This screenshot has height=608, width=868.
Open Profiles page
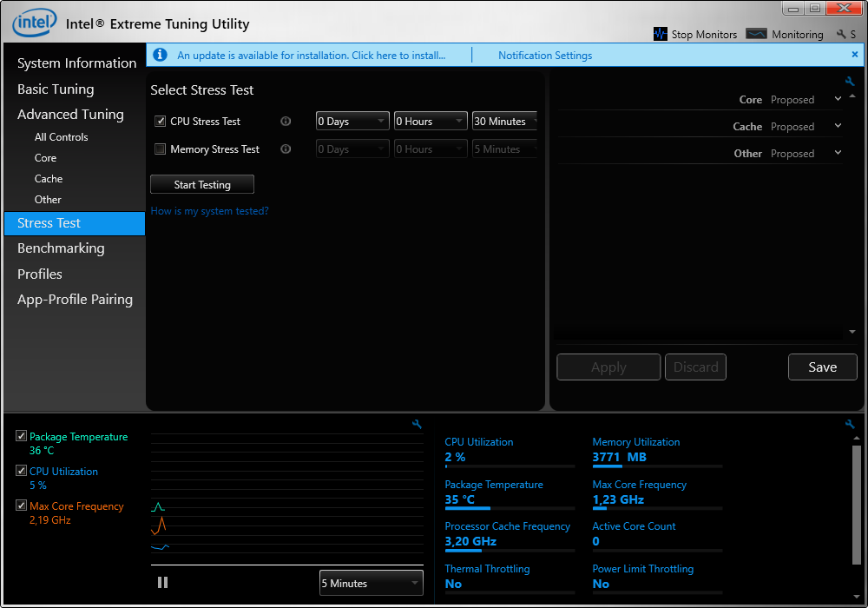[x=39, y=274]
